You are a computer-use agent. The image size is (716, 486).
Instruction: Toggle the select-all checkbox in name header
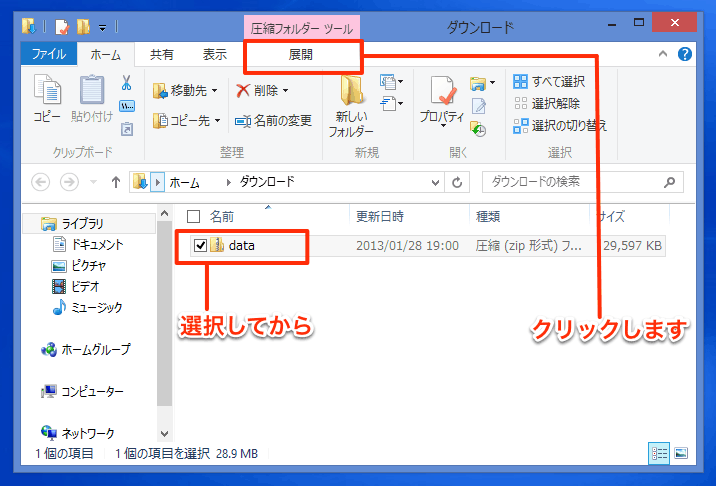click(x=193, y=217)
